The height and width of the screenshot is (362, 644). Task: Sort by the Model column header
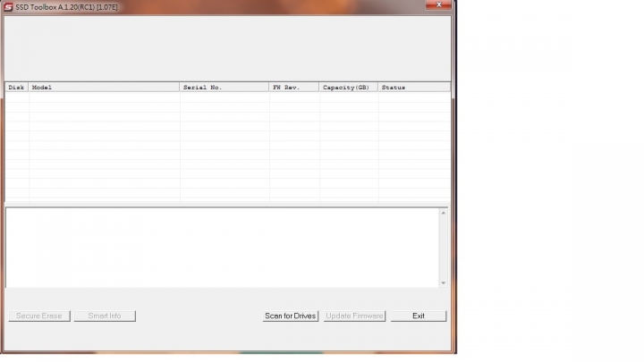click(104, 88)
